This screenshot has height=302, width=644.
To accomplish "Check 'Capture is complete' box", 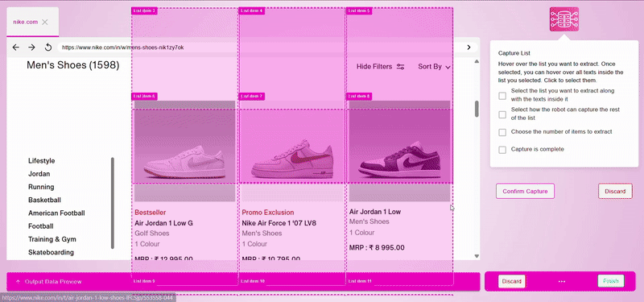I will click(x=502, y=150).
